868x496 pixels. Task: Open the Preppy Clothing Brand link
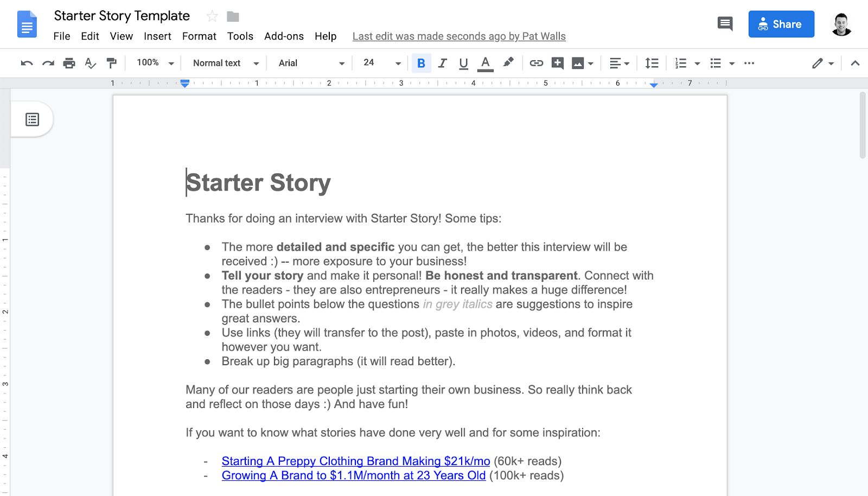[356, 461]
